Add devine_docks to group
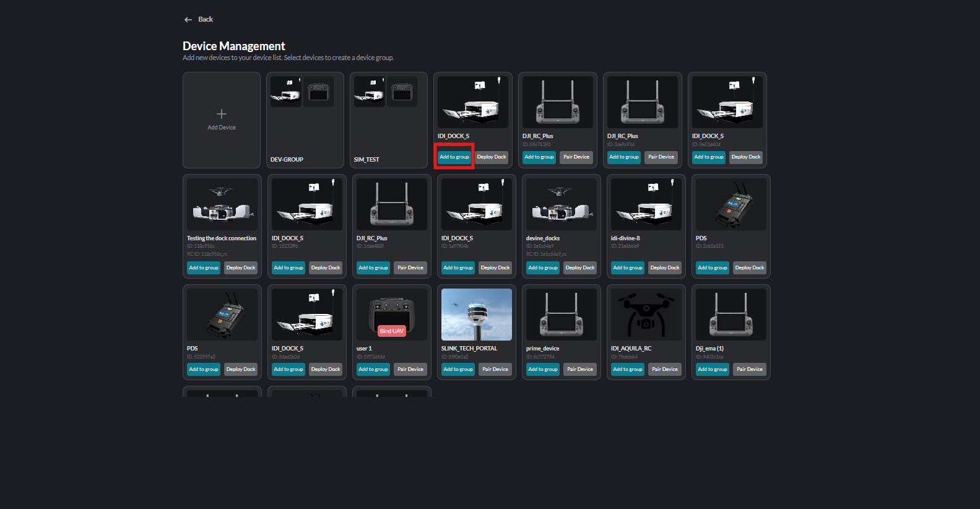This screenshot has height=509, width=980. [543, 268]
